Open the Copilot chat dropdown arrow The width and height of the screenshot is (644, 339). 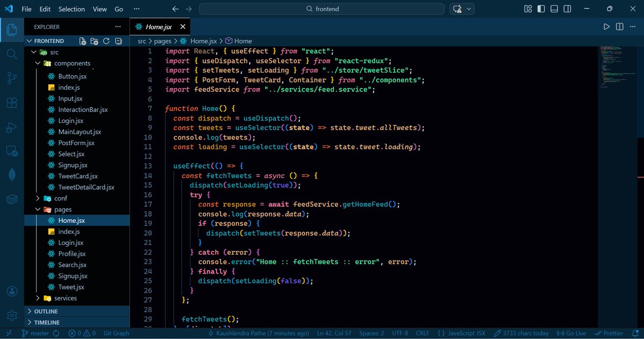click(x=469, y=9)
